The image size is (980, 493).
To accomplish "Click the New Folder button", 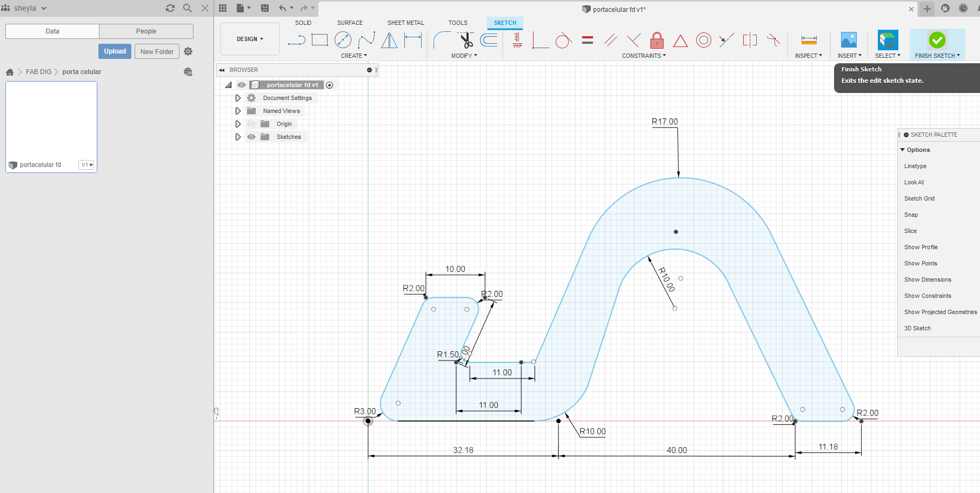I will pyautogui.click(x=157, y=51).
